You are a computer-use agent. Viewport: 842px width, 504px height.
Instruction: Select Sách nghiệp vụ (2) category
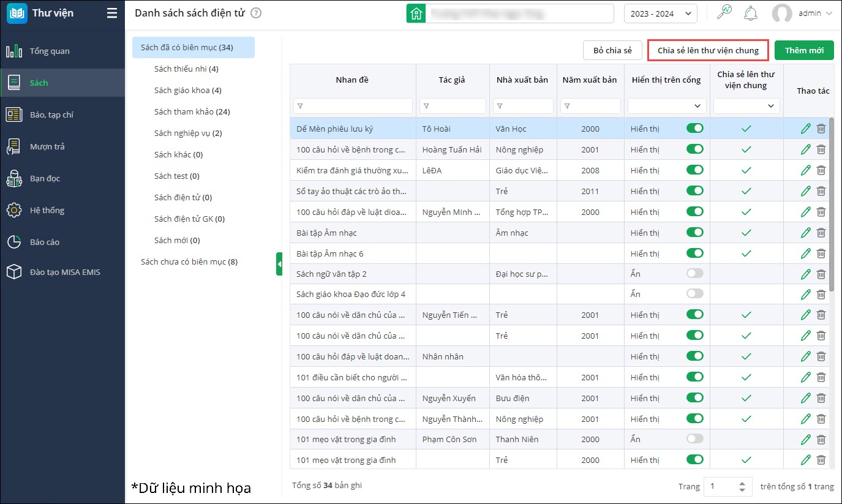coord(188,133)
